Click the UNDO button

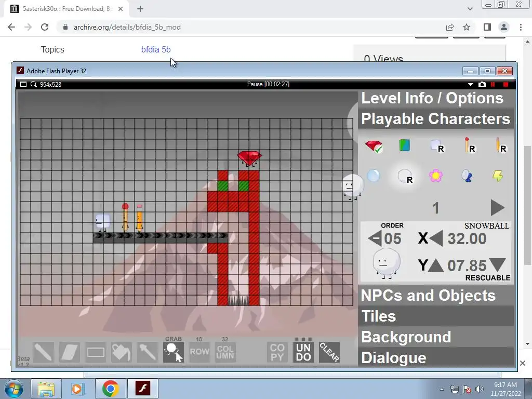(x=303, y=352)
